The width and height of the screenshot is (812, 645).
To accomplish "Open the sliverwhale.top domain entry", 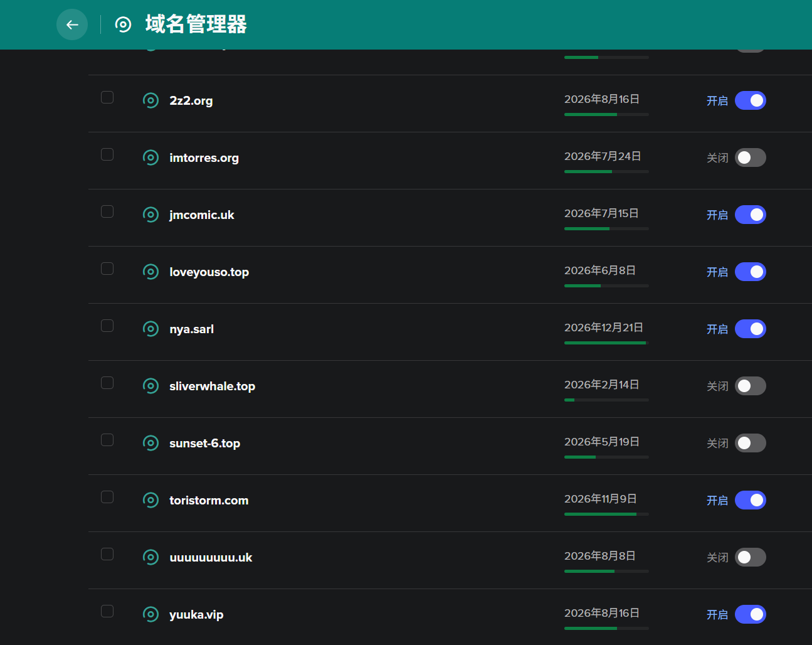I will point(212,386).
